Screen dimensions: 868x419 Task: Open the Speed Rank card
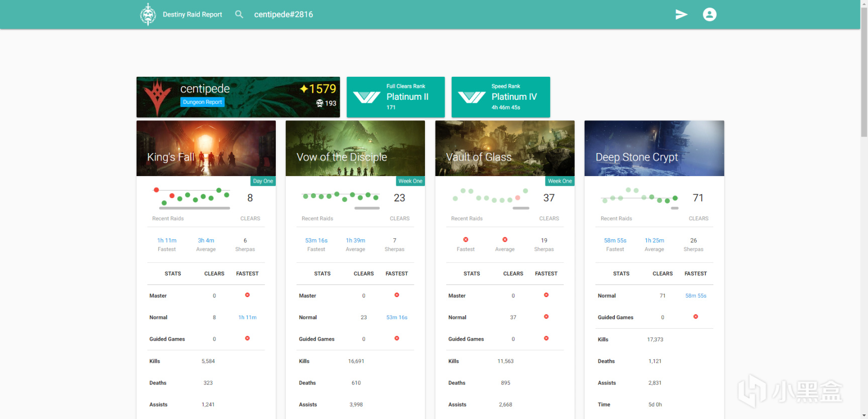coord(501,97)
